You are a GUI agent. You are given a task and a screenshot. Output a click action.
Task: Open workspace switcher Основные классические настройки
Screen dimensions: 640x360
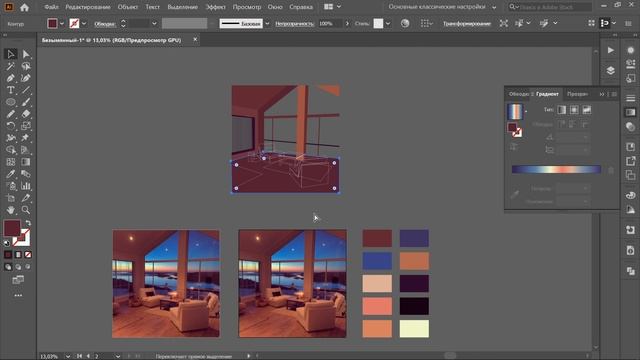point(442,7)
